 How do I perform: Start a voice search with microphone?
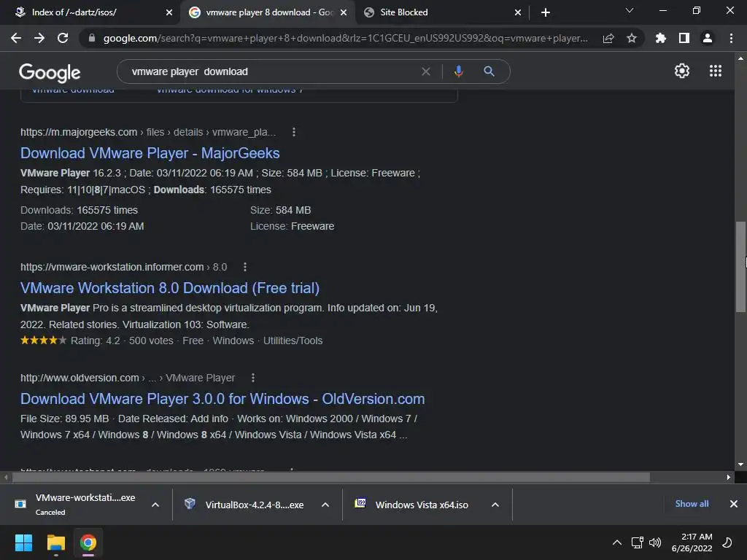(x=458, y=71)
